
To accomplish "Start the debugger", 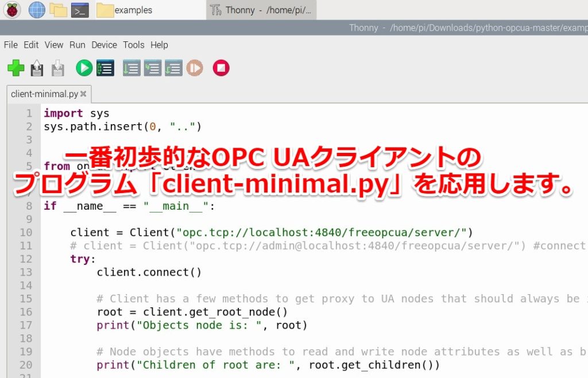I will tap(105, 68).
